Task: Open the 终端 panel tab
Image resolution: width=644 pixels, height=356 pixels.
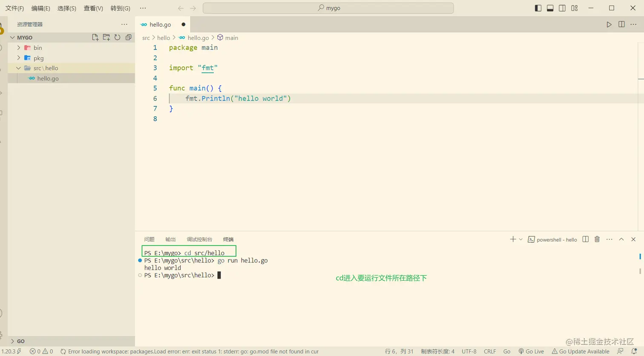Action: 228,239
